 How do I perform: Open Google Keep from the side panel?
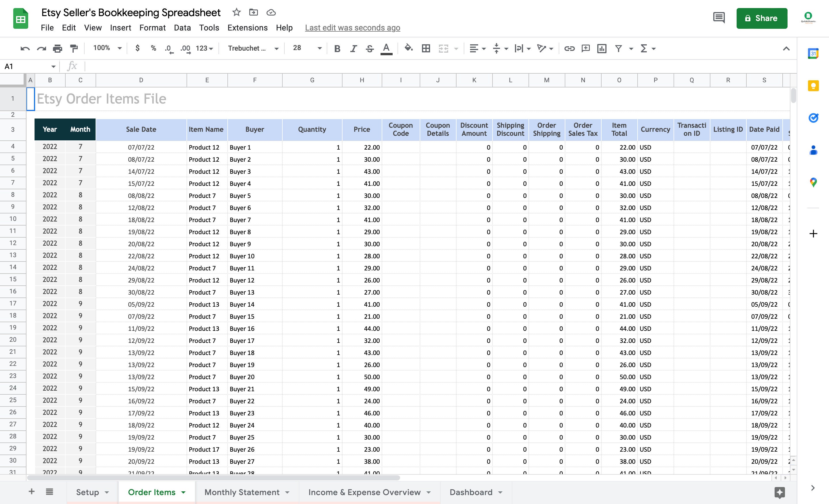coord(813,86)
